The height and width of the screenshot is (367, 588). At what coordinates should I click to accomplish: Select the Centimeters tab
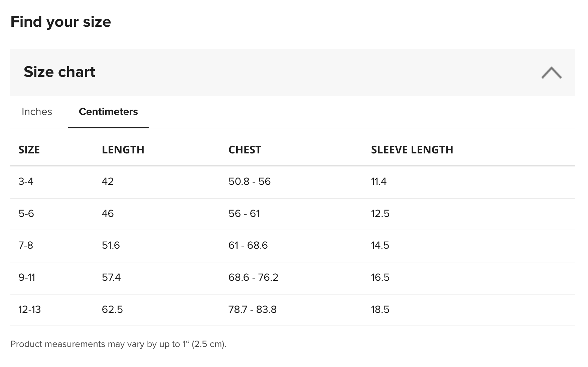[x=108, y=112]
